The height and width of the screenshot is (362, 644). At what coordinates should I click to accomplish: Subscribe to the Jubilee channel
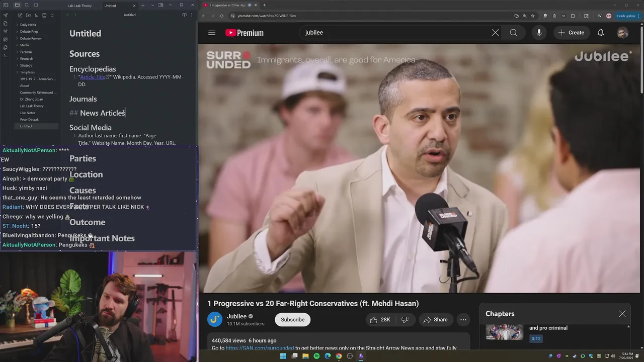292,320
